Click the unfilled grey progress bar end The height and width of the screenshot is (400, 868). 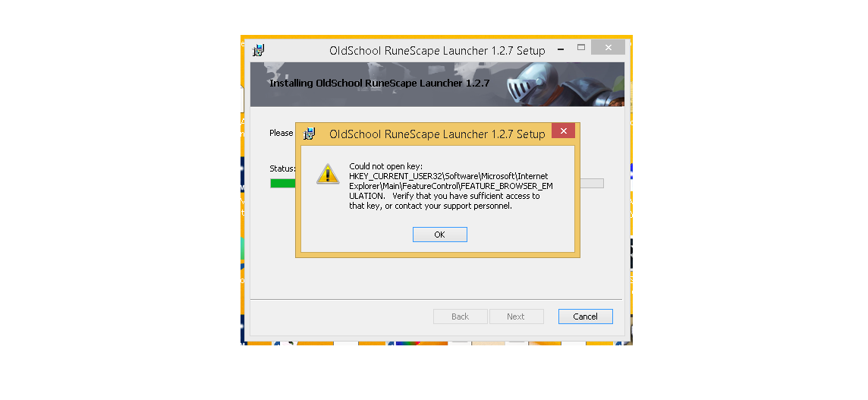pos(592,184)
